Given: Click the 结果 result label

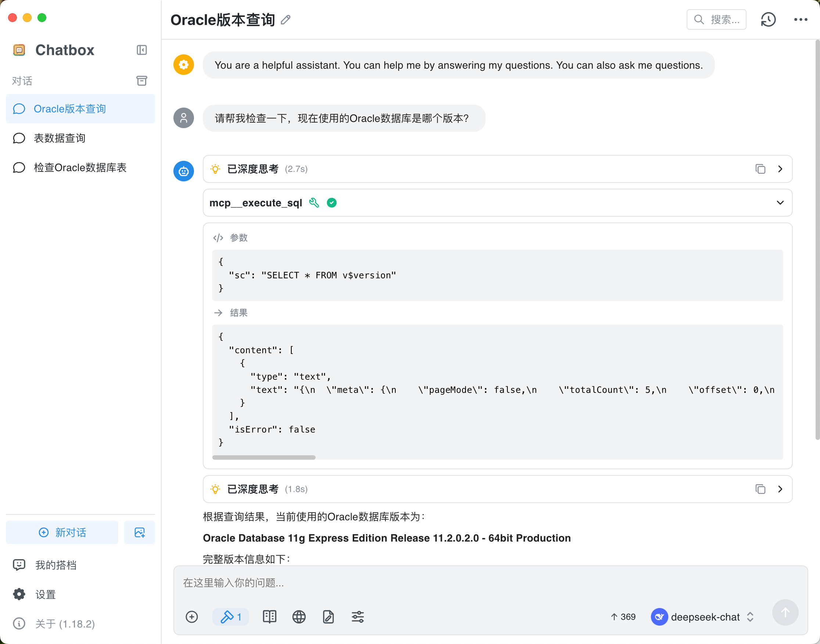Looking at the screenshot, I should tap(239, 312).
